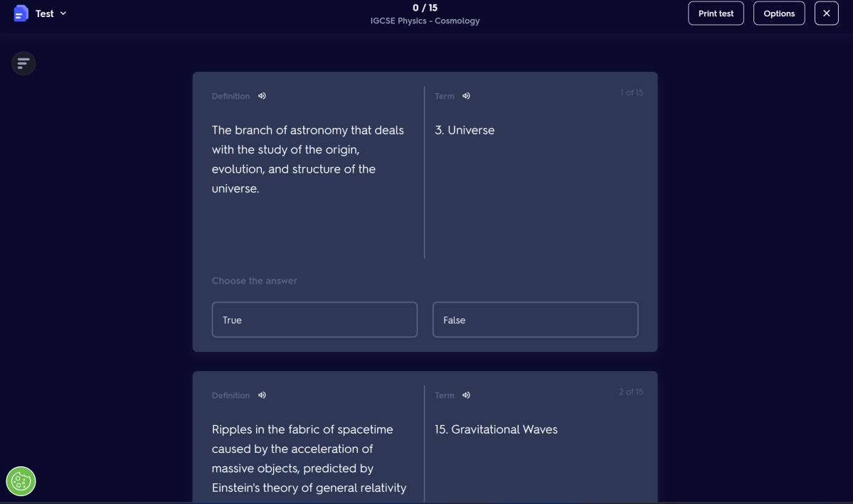The width and height of the screenshot is (853, 504).
Task: Play audio for the Gravitational Waves definition
Action: coord(261,395)
